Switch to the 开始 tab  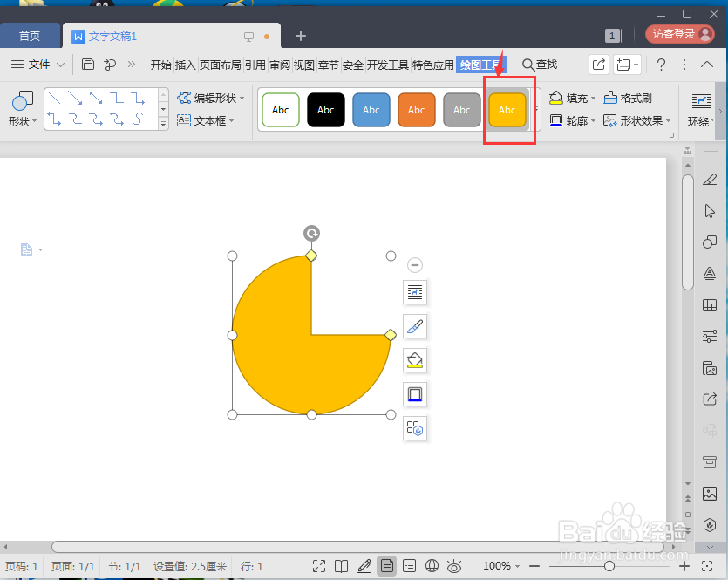[160, 65]
